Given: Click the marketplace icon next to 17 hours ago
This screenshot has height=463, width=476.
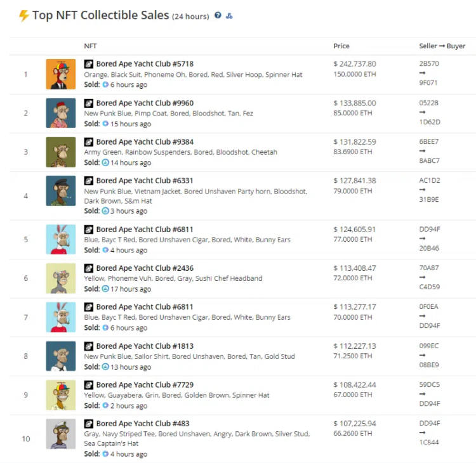Looking at the screenshot, I should (105, 289).
